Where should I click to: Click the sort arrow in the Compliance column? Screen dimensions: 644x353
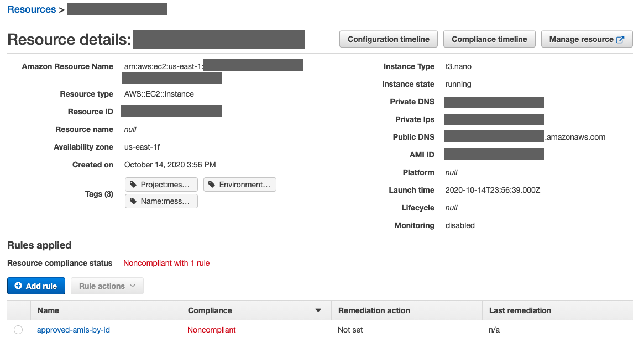coord(318,310)
